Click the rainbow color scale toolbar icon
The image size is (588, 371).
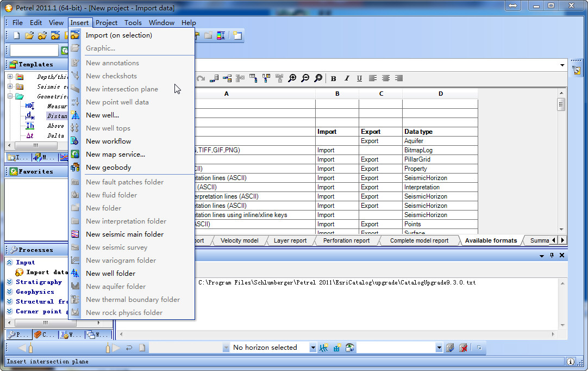tap(221, 35)
